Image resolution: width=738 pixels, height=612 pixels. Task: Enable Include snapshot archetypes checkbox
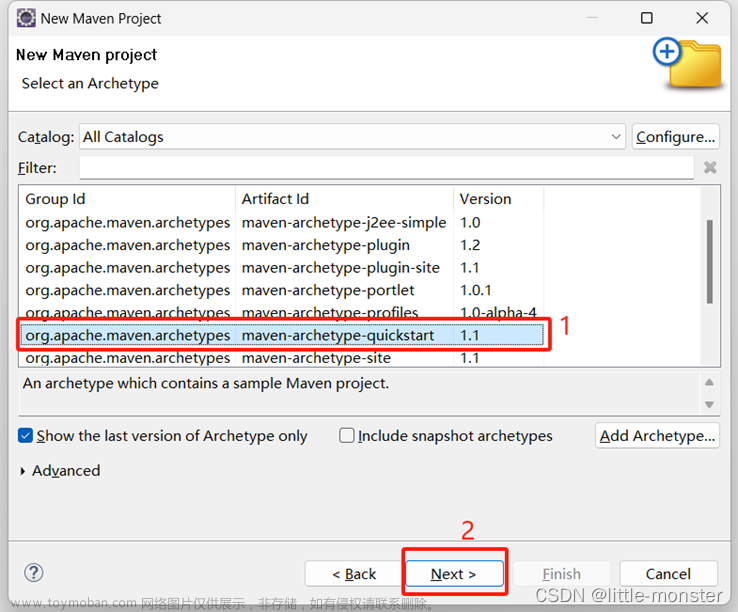346,435
